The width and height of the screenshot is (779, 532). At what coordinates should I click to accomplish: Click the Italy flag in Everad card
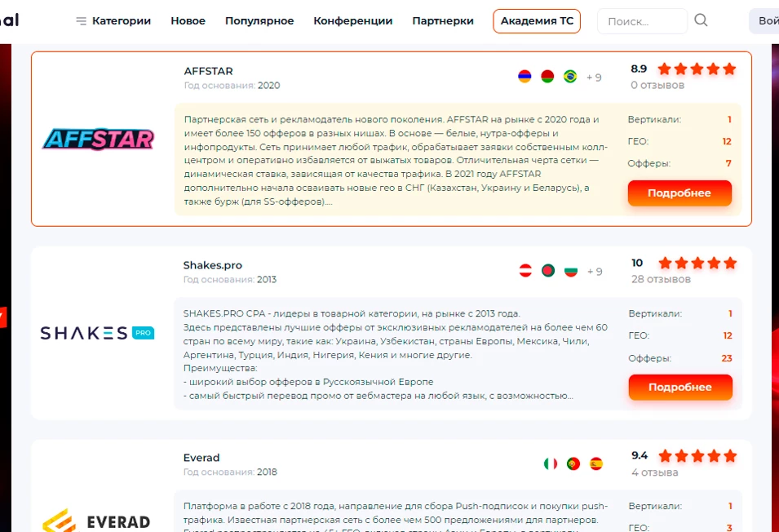click(x=551, y=463)
